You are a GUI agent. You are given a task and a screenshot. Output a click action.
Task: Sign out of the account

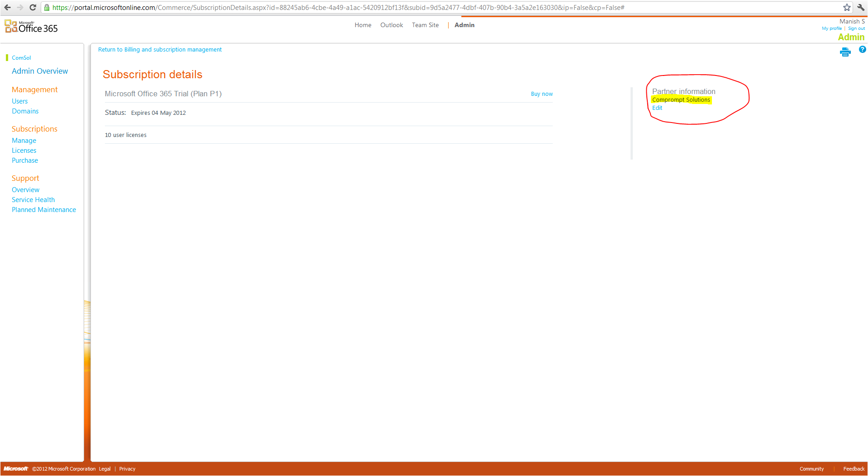856,28
